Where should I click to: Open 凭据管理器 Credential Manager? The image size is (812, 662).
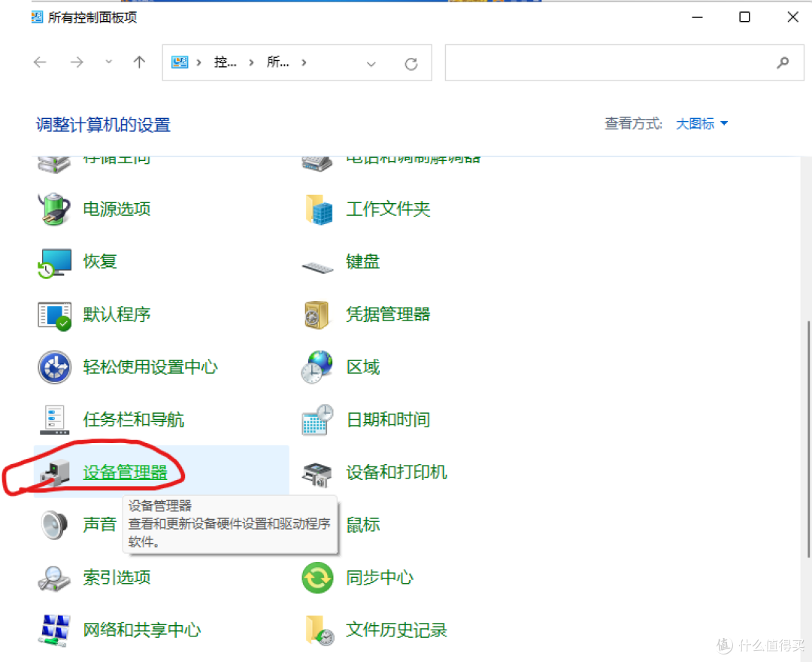pyautogui.click(x=388, y=314)
